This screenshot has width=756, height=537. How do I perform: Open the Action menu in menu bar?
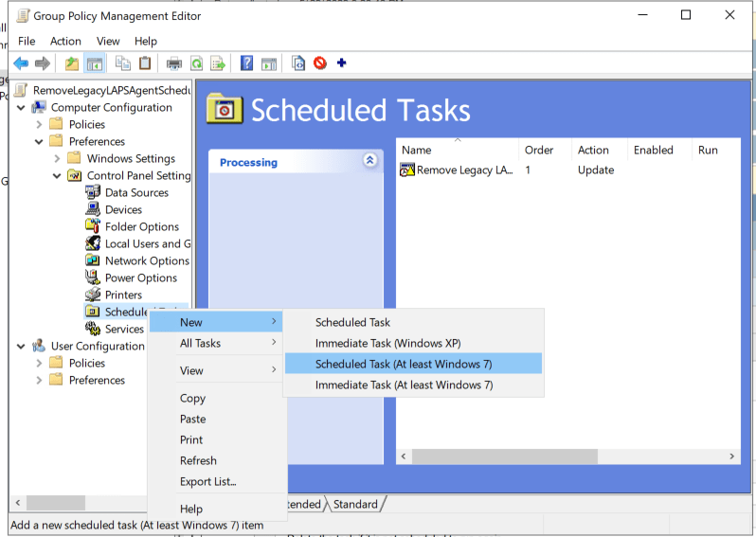[65, 41]
